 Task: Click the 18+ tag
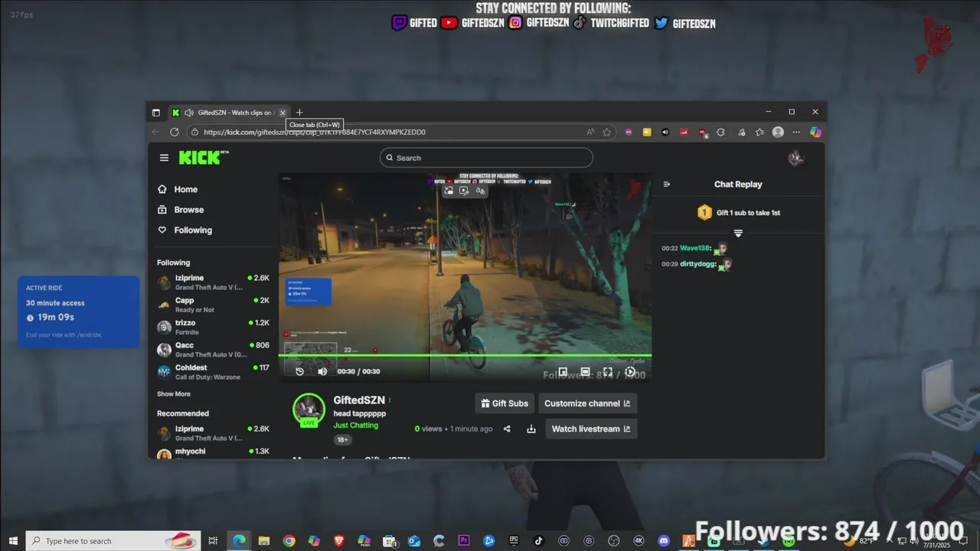[x=342, y=440]
